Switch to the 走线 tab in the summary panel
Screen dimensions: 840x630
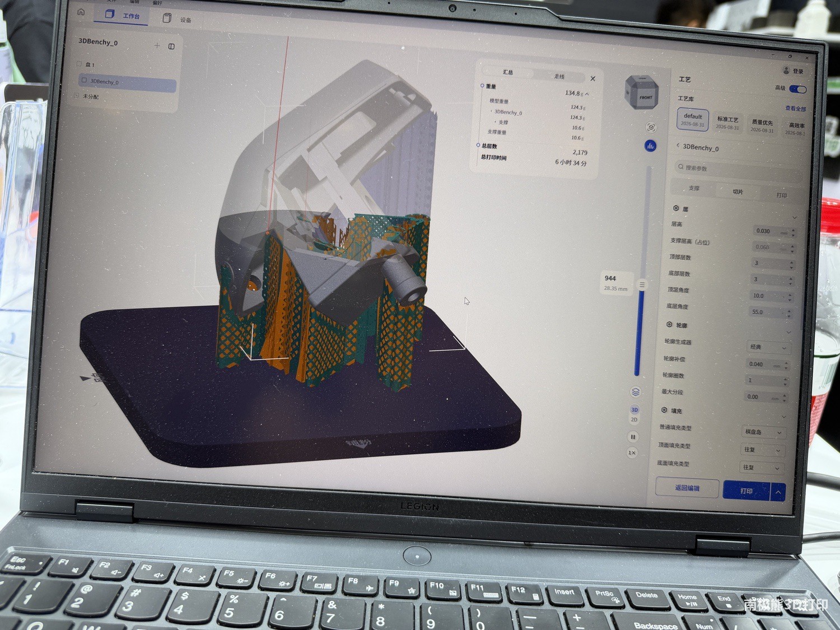[x=559, y=76]
